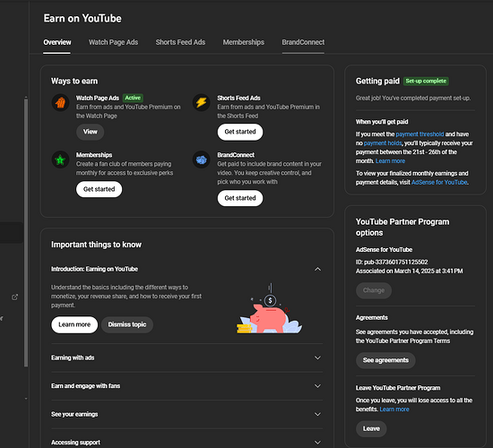This screenshot has height=448, width=493.
Task: Click the See agreements button
Action: pyautogui.click(x=385, y=360)
